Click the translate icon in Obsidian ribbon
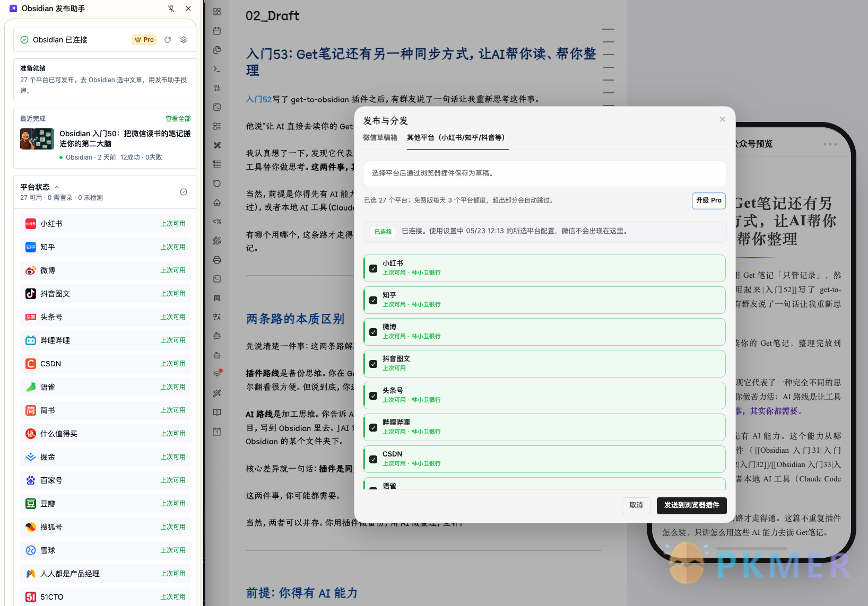Viewport: 868px width, 606px height. click(217, 317)
